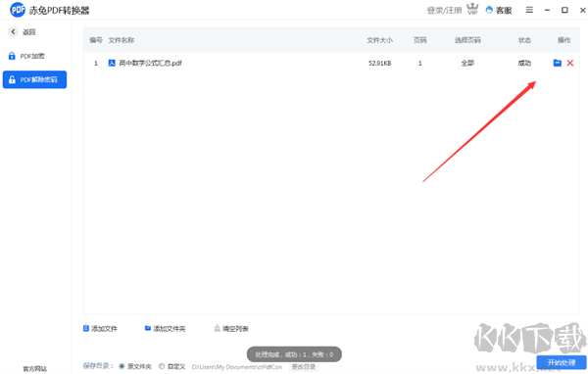The width and height of the screenshot is (588, 374).
Task: Start processing with 开始处理 button
Action: pyautogui.click(x=562, y=362)
